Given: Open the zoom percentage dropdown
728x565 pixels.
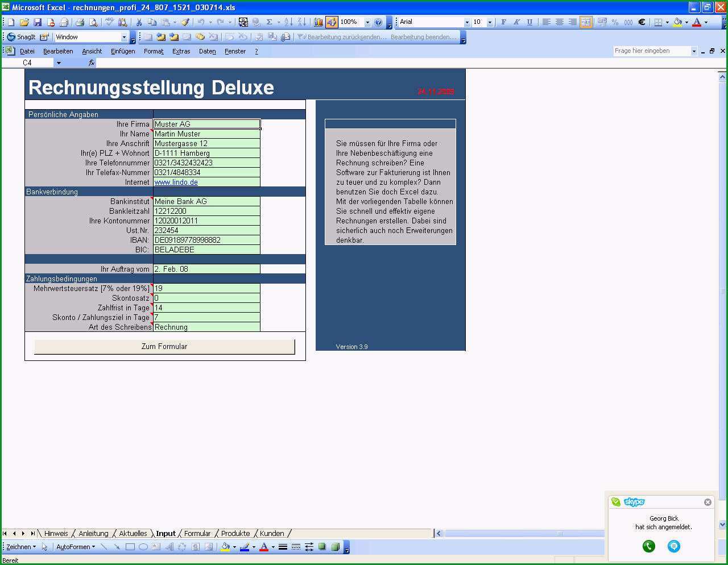Looking at the screenshot, I should [367, 22].
